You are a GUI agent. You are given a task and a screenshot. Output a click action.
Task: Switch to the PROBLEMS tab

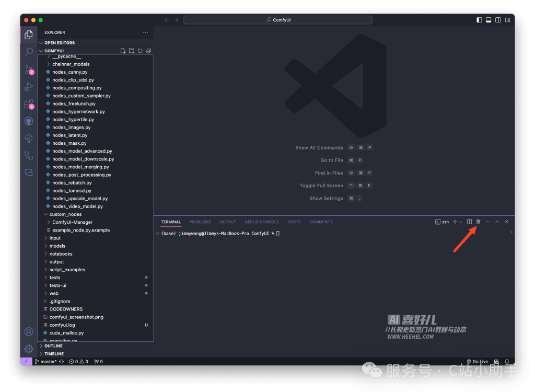200,222
